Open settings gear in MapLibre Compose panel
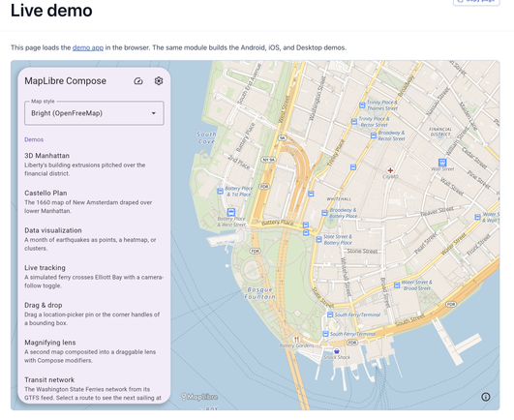This screenshot has height=420, width=514. coord(159,81)
